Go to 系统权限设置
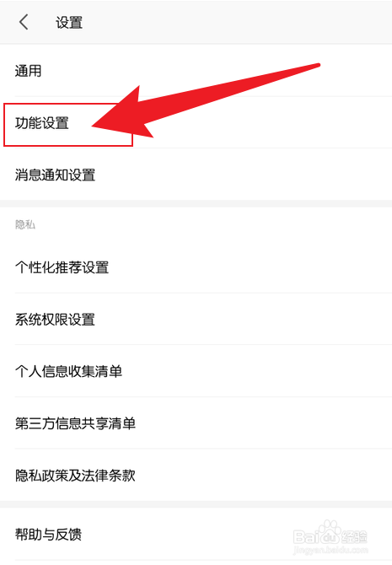This screenshot has height=565, width=392. pos(196,320)
